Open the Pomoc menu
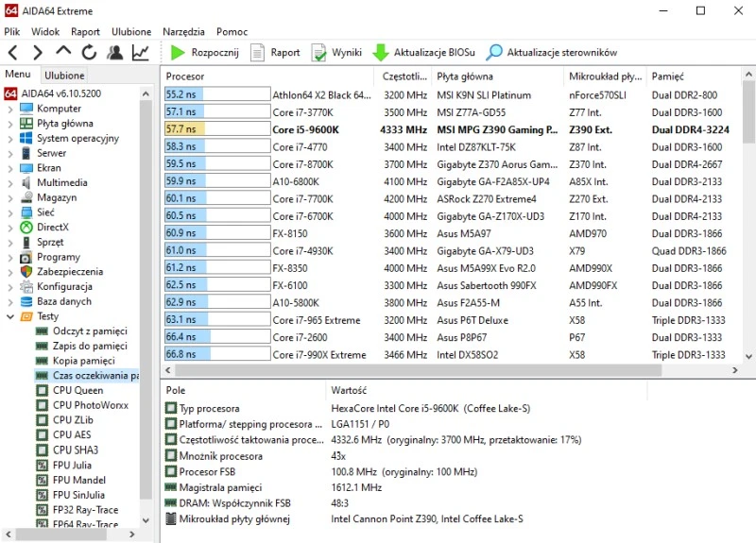 pyautogui.click(x=232, y=32)
